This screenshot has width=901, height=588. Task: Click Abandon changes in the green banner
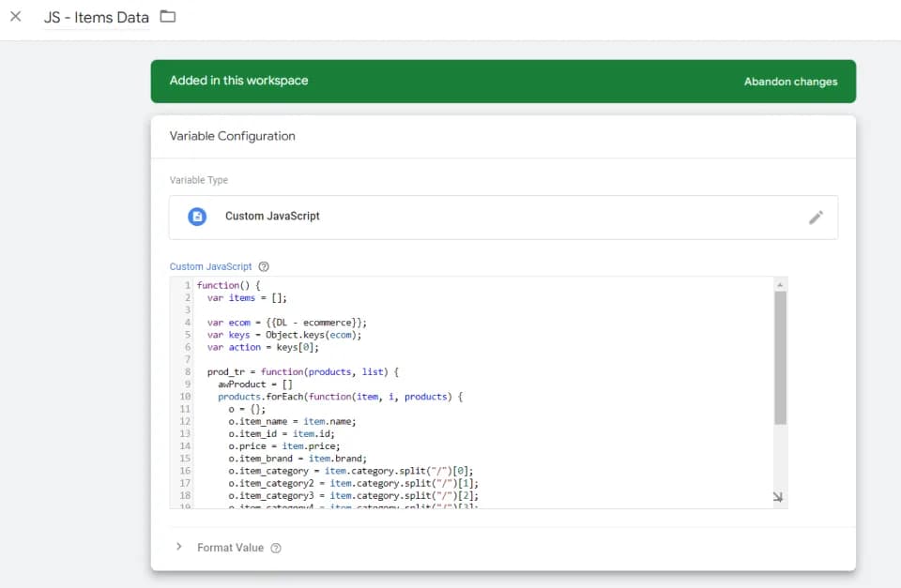tap(790, 82)
